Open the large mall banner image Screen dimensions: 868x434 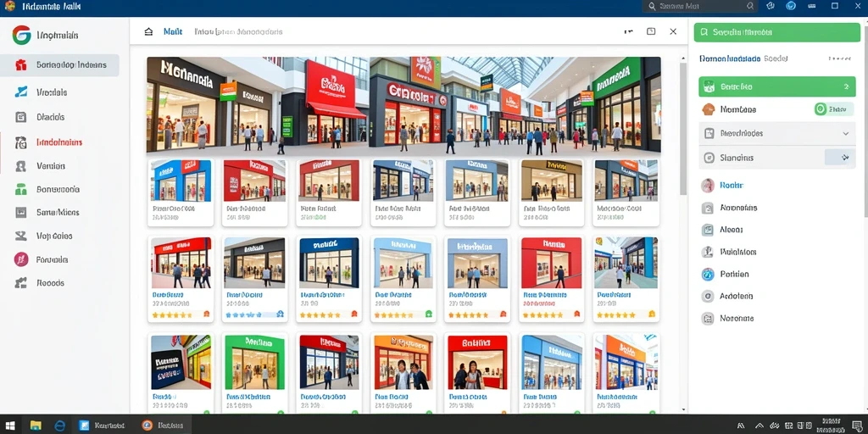(403, 104)
